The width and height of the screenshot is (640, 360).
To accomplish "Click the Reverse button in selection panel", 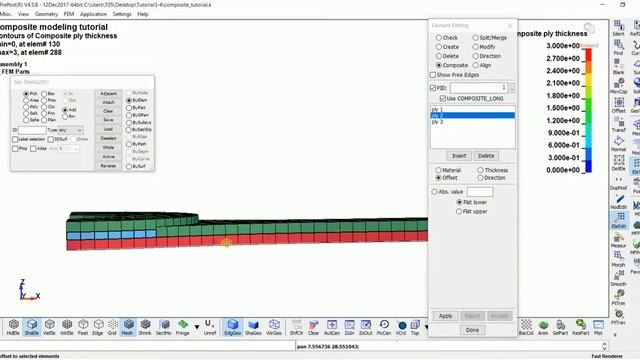I will point(108,166).
